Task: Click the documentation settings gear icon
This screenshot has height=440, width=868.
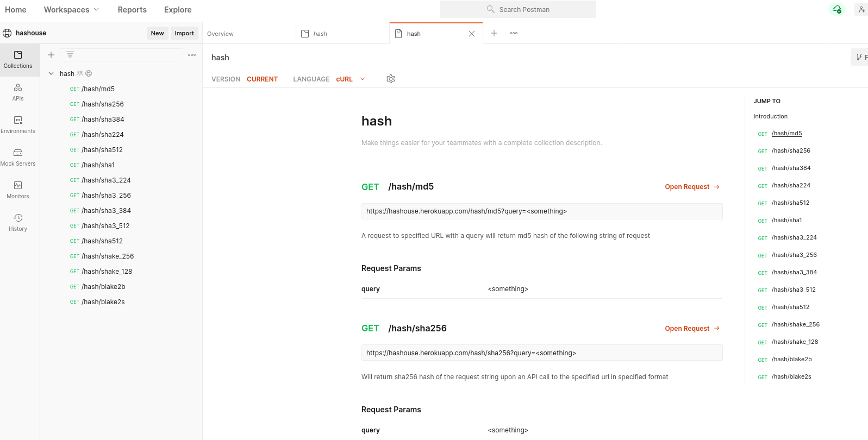Action: pos(391,79)
